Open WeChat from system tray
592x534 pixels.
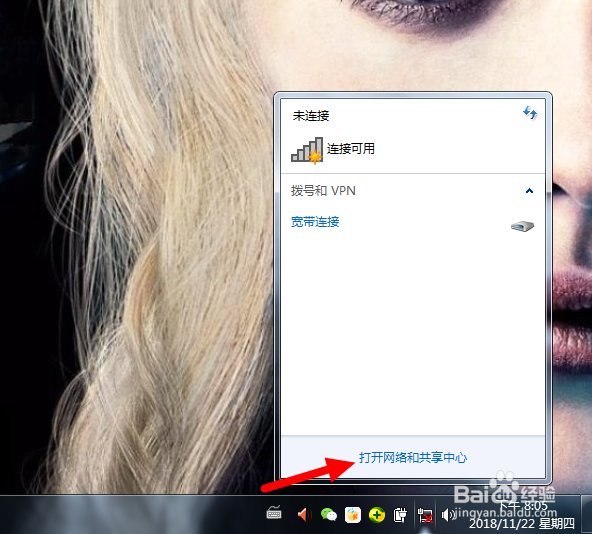point(328,514)
